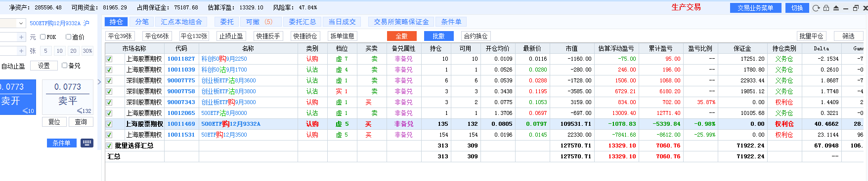Click the 设置 button
The width and height of the screenshot is (868, 181).
click(x=43, y=66)
